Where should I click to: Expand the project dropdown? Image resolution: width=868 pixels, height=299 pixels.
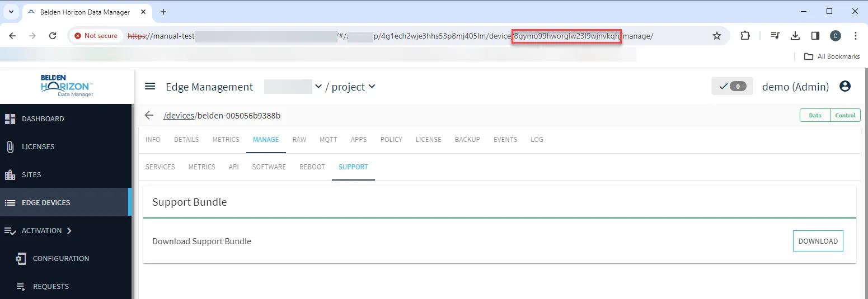(353, 87)
